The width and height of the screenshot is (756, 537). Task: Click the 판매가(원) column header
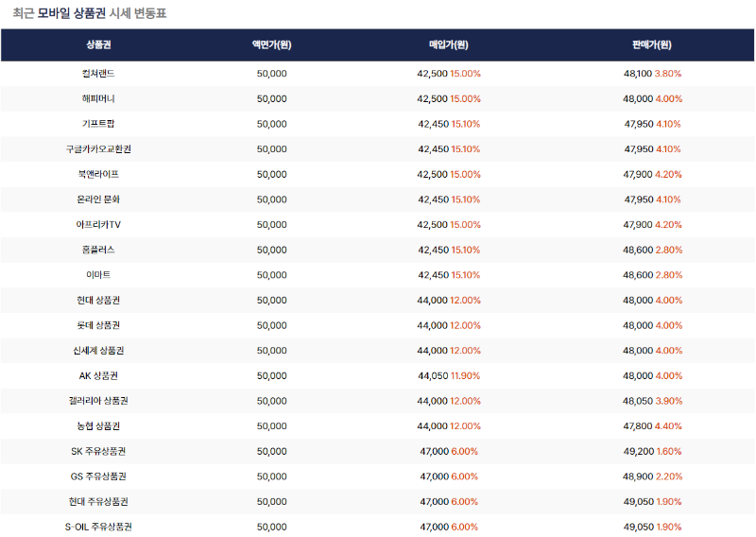click(x=652, y=44)
